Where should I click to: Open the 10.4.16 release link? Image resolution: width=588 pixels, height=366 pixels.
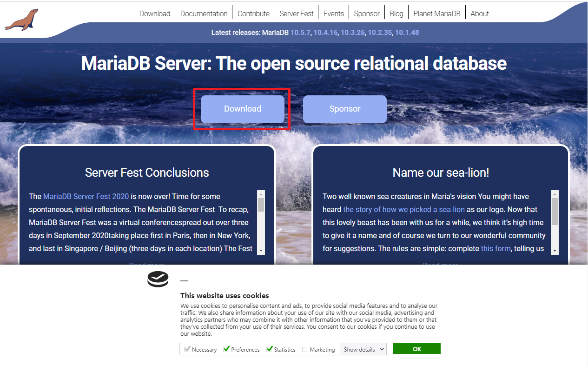(x=325, y=33)
